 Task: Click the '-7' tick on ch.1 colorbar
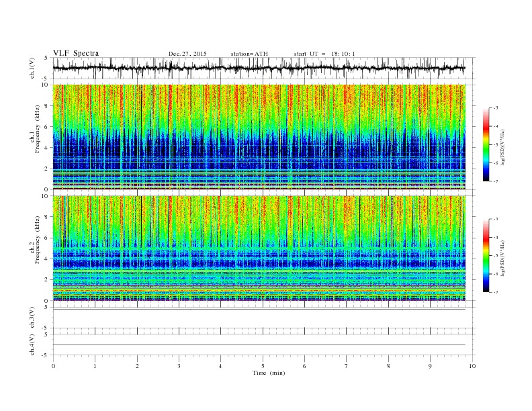point(495,181)
